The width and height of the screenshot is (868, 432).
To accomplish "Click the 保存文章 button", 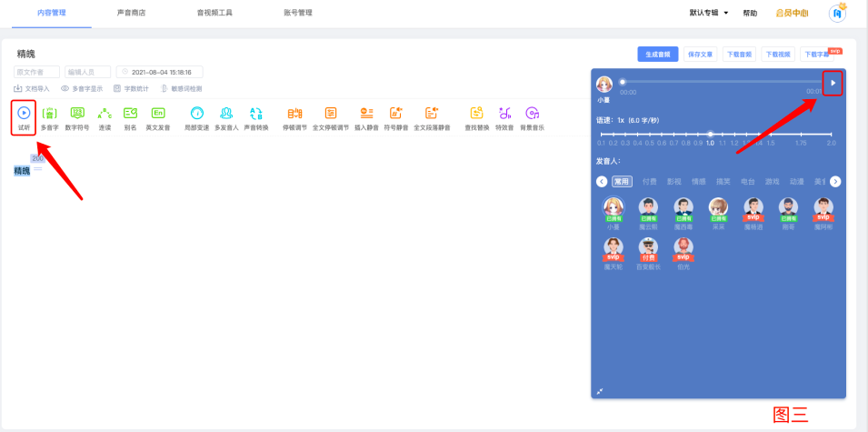I will coord(700,55).
